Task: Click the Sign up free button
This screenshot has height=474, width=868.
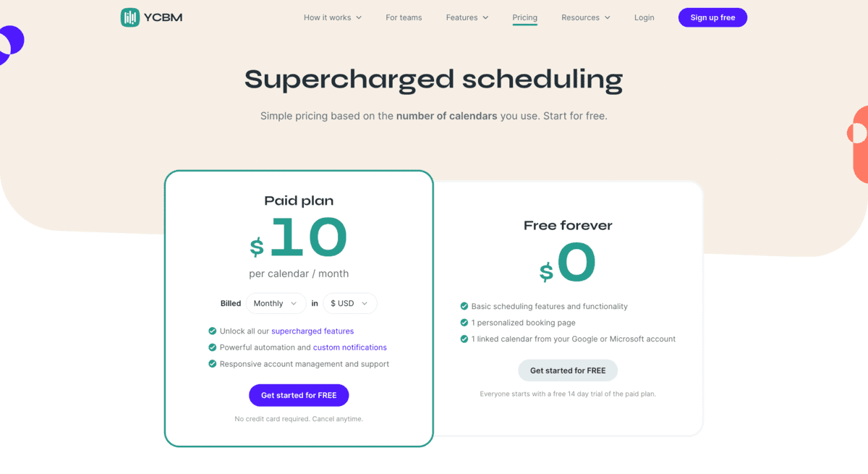Action: (x=712, y=17)
